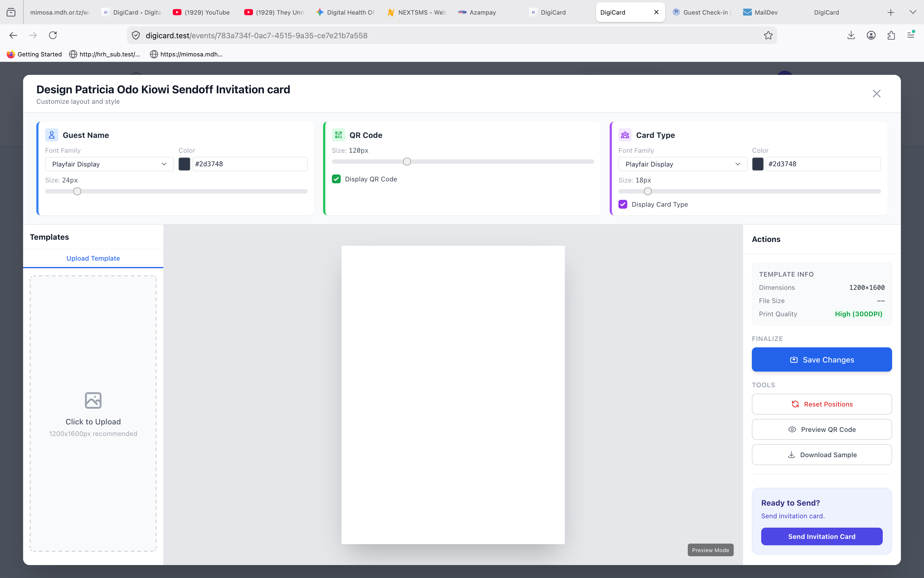Switch to the Guest Check-in tab
The height and width of the screenshot is (578, 924).
tap(702, 12)
